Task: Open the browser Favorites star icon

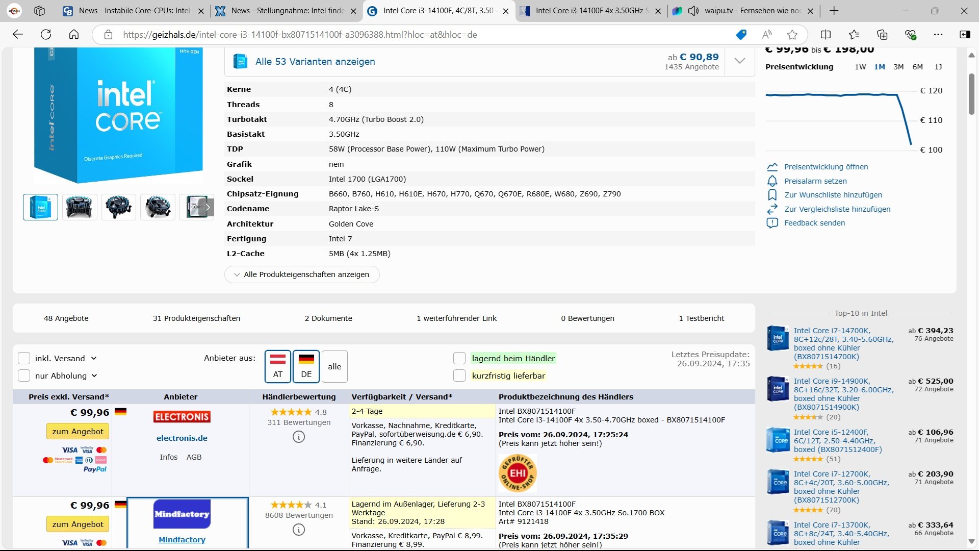Action: pos(854,35)
